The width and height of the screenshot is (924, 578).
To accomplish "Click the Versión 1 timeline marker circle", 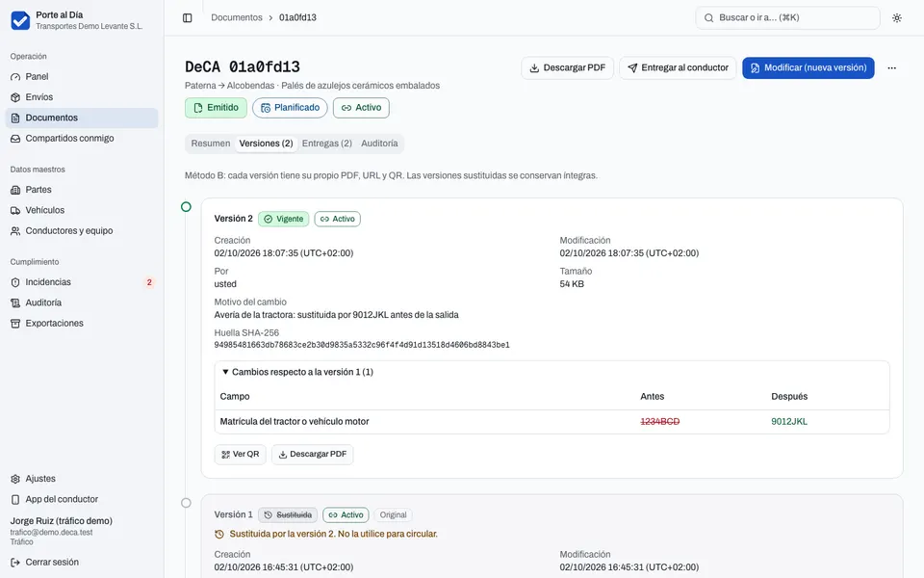I will tap(186, 503).
